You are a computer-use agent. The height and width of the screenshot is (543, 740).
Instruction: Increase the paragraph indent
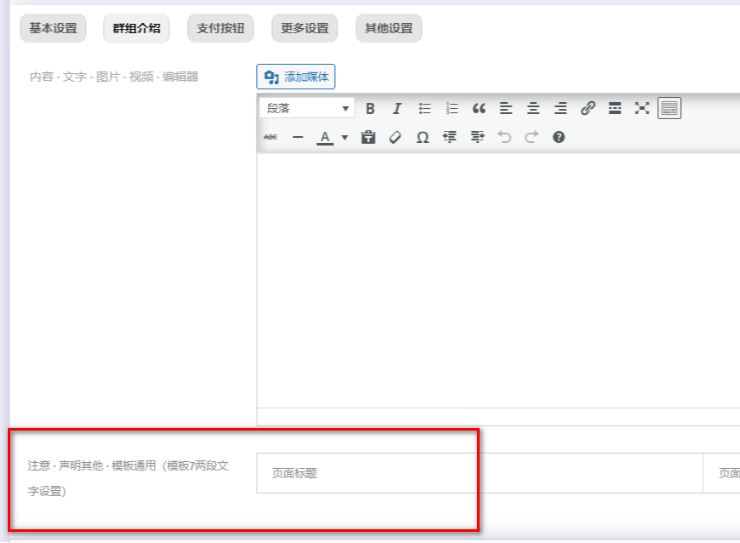point(477,137)
